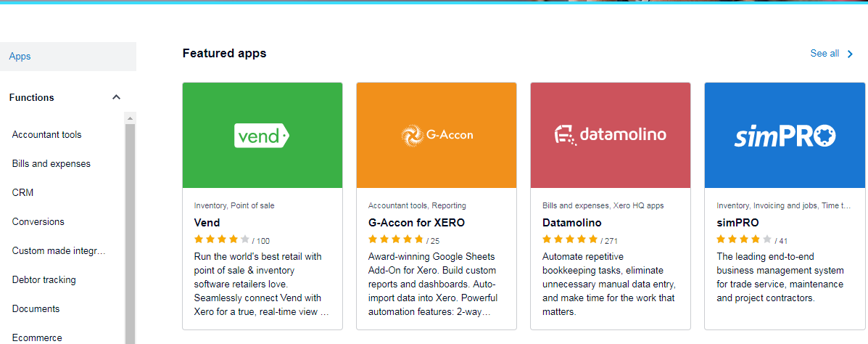Open the CRM function category
The height and width of the screenshot is (344, 868).
click(x=22, y=192)
